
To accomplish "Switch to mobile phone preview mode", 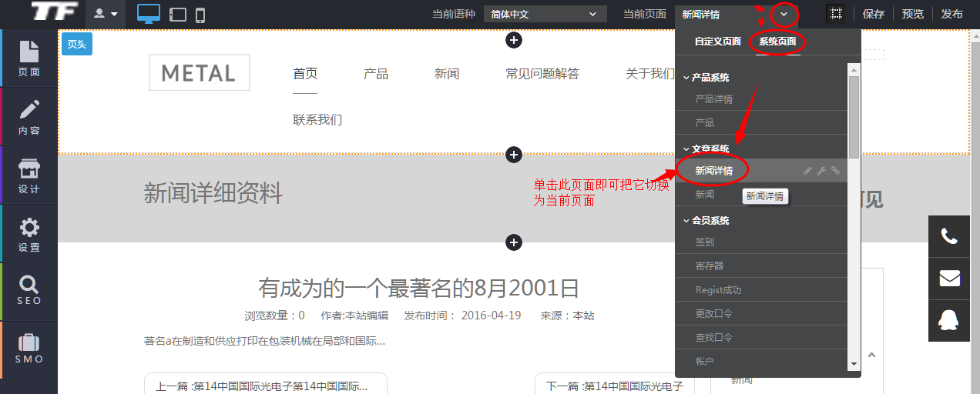I will click(200, 14).
